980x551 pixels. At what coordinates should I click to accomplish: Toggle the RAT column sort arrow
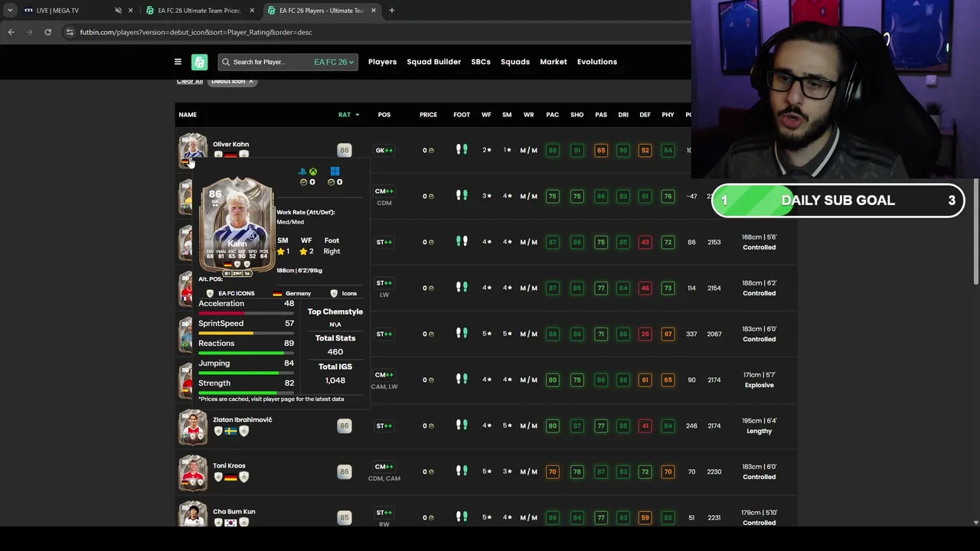point(357,115)
